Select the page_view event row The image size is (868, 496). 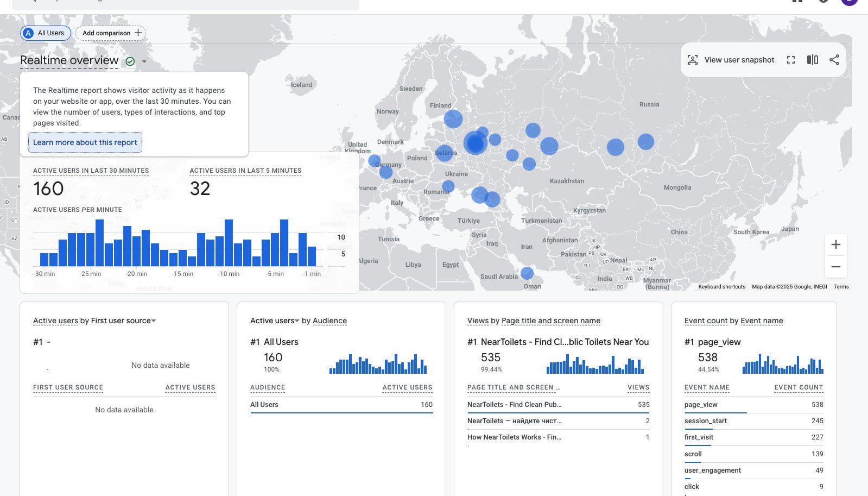701,405
